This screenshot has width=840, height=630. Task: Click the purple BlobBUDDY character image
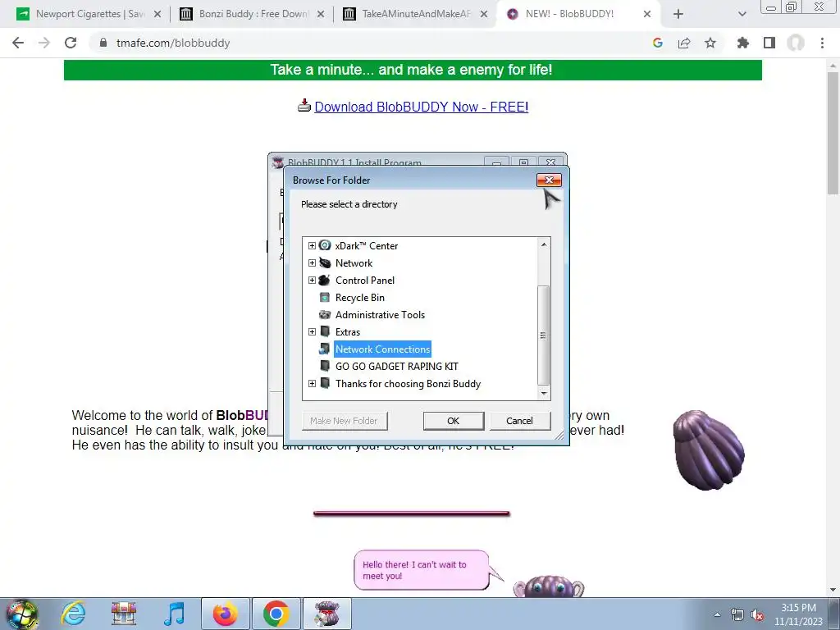[708, 450]
